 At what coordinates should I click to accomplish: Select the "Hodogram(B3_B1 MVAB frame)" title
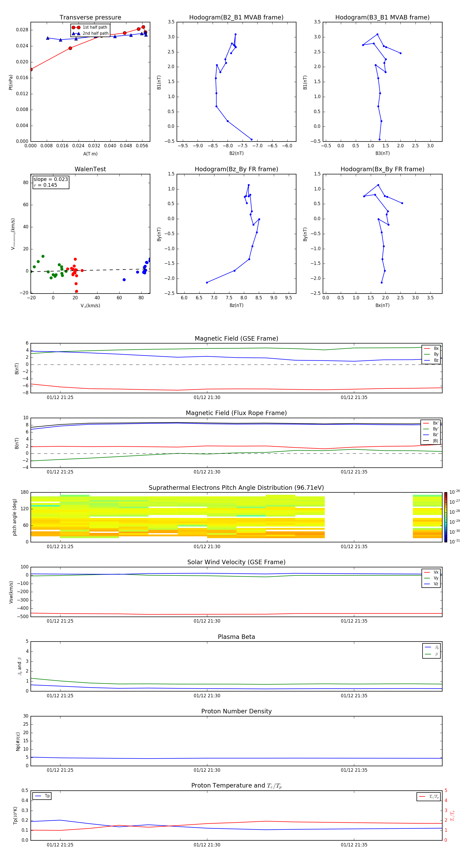(382, 18)
